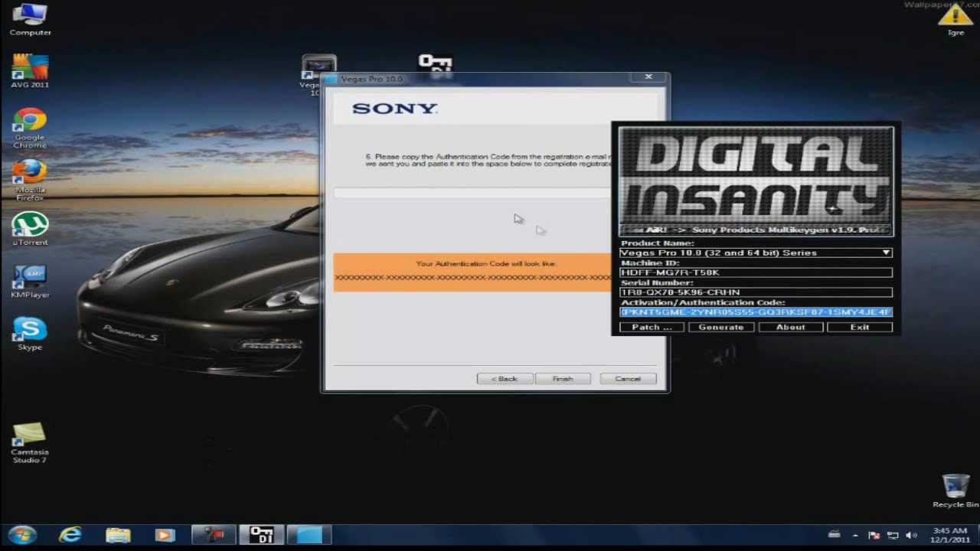Cancel the Vegas Pro registration dialog

(x=627, y=379)
